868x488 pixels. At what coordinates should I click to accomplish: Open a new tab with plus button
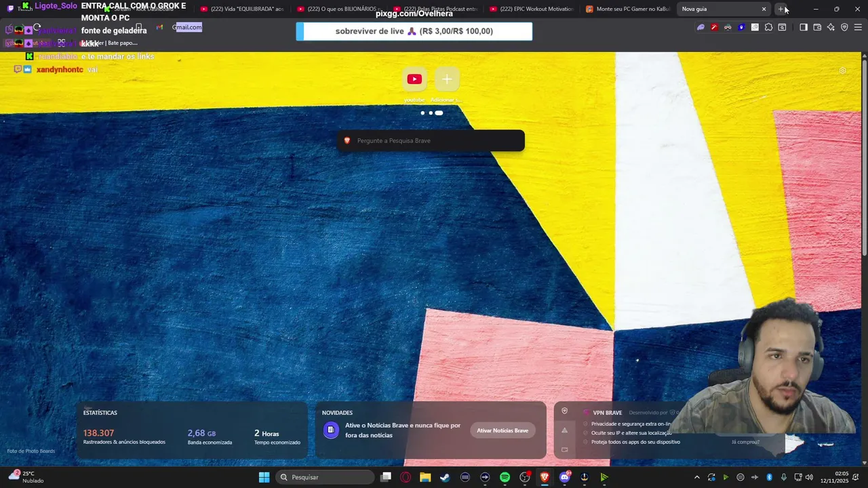[x=781, y=9]
